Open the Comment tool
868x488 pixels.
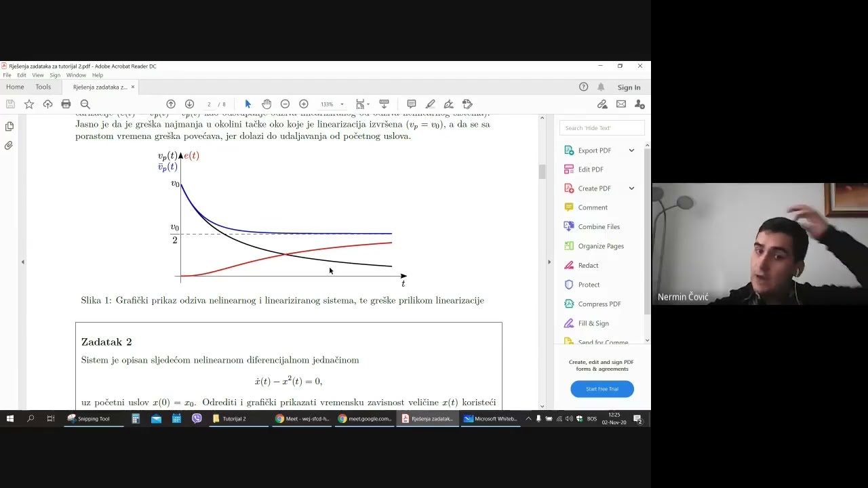593,207
